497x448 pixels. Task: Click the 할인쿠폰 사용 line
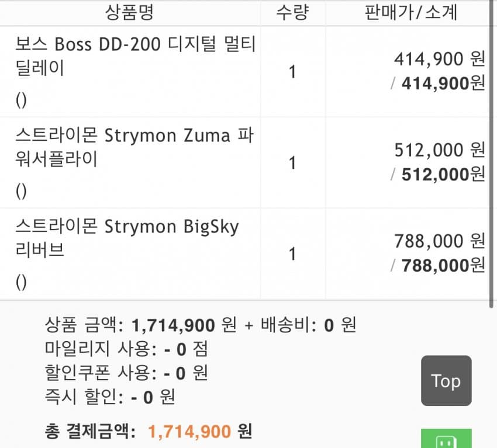click(x=126, y=373)
